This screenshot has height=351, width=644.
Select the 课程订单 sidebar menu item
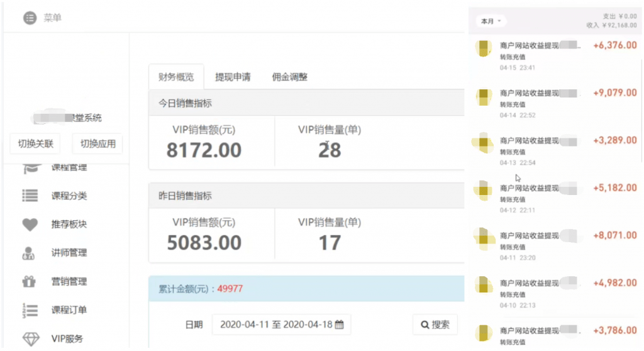(69, 310)
